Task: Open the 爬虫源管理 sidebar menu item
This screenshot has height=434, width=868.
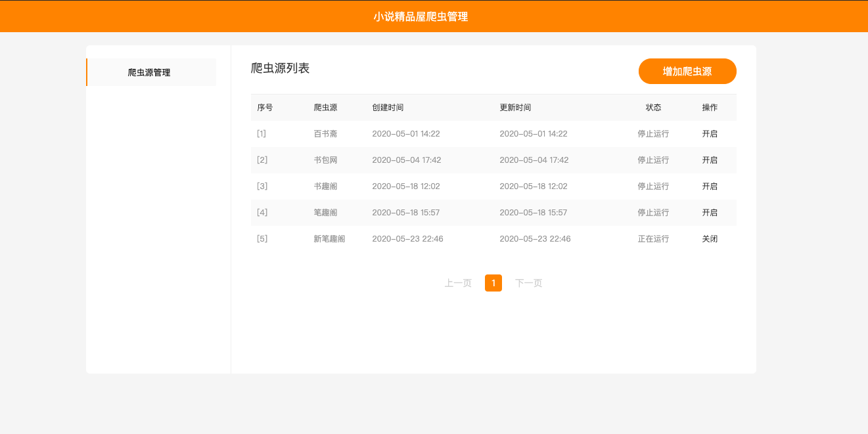Action: tap(149, 72)
